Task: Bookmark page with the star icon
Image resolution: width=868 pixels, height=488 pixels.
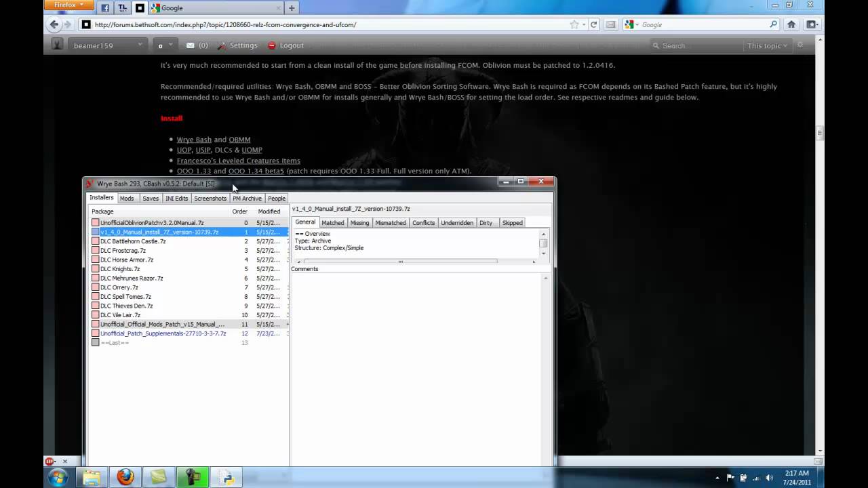Action: 574,24
